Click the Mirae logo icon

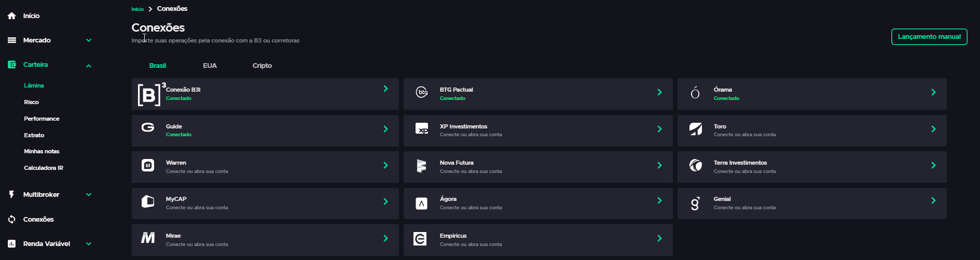[148, 238]
